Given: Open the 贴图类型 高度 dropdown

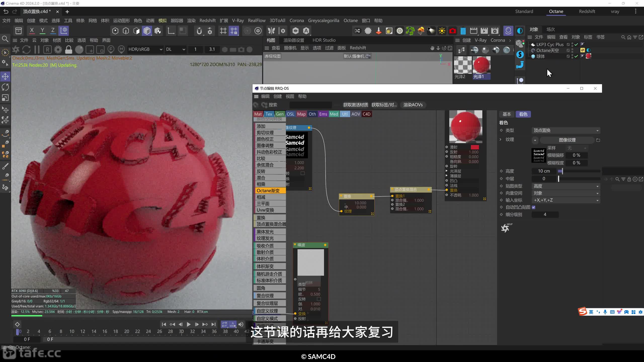Looking at the screenshot, I should pos(566,186).
